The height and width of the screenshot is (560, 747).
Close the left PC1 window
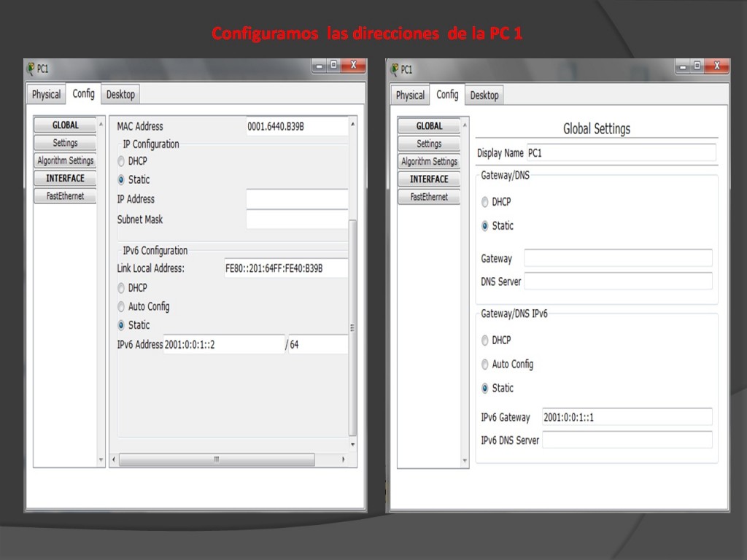(354, 66)
